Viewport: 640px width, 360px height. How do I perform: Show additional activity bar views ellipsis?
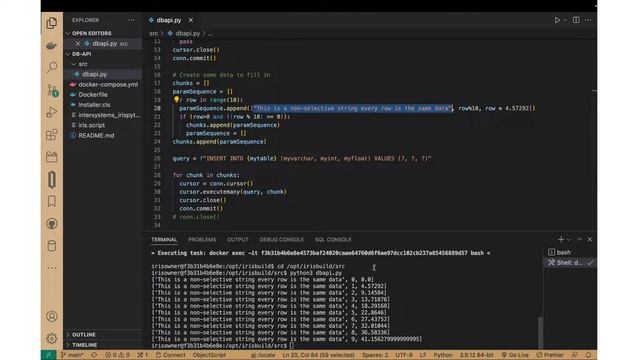(x=51, y=268)
